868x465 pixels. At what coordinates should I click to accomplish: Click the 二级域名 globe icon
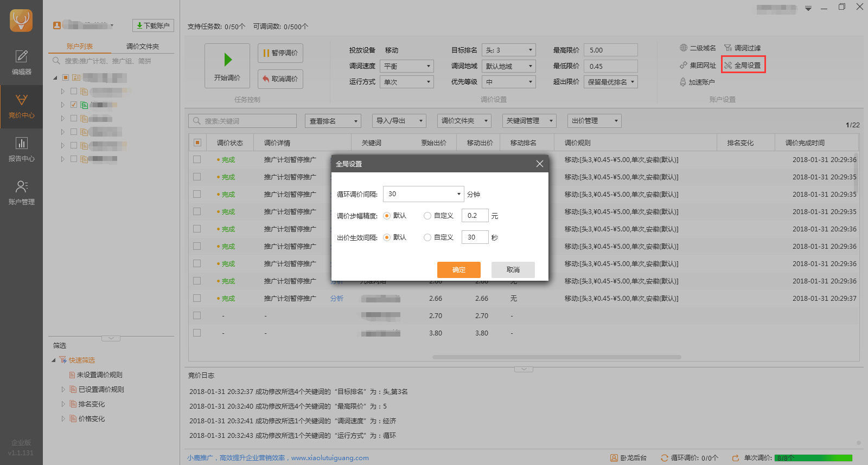[684, 48]
